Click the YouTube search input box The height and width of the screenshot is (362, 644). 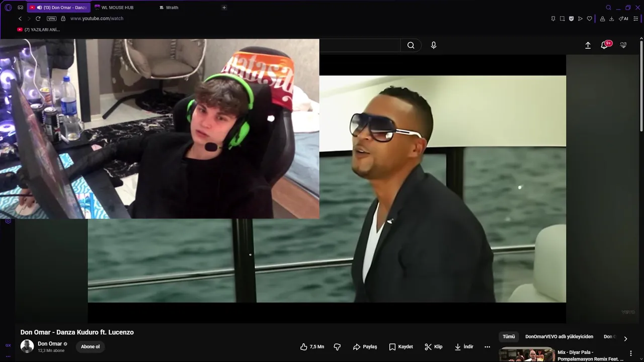point(360,45)
